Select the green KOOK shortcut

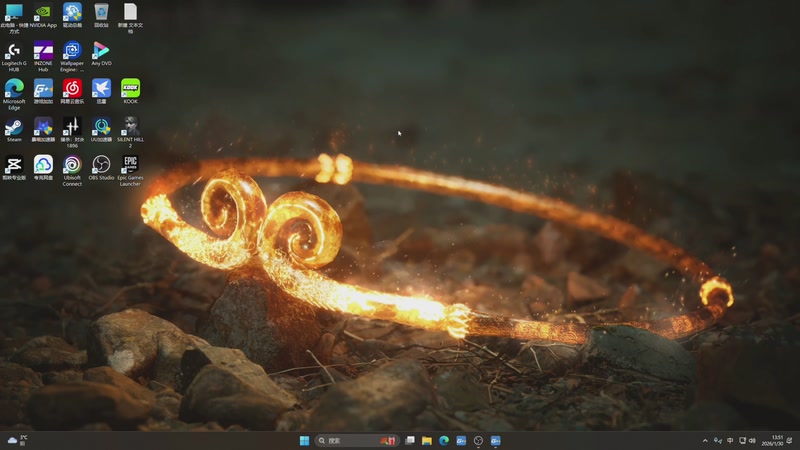[x=131, y=92]
